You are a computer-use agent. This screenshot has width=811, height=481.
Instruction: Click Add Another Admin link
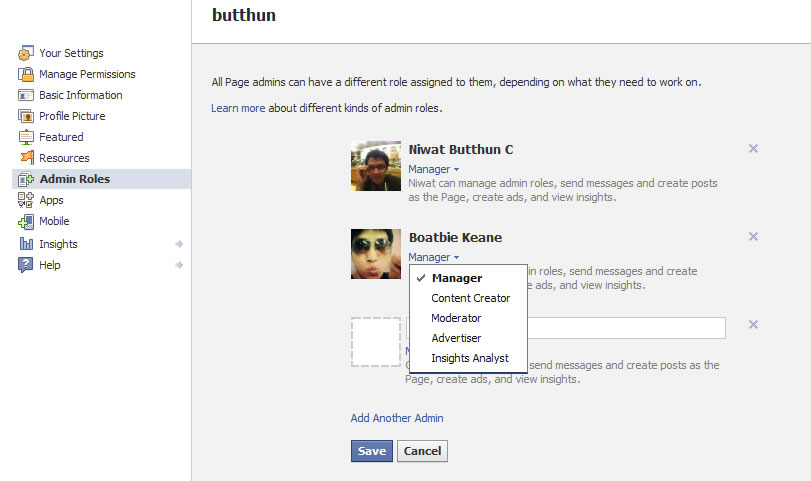coord(396,418)
